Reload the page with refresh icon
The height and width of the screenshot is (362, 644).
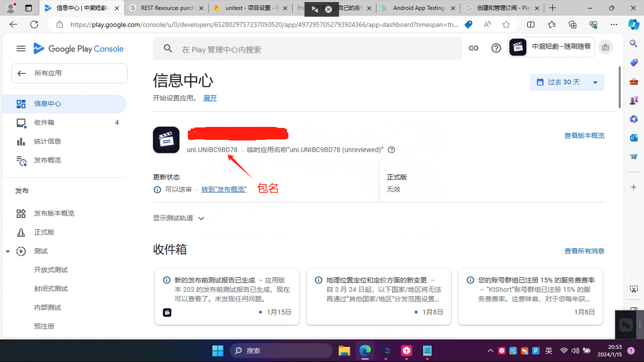click(34, 24)
